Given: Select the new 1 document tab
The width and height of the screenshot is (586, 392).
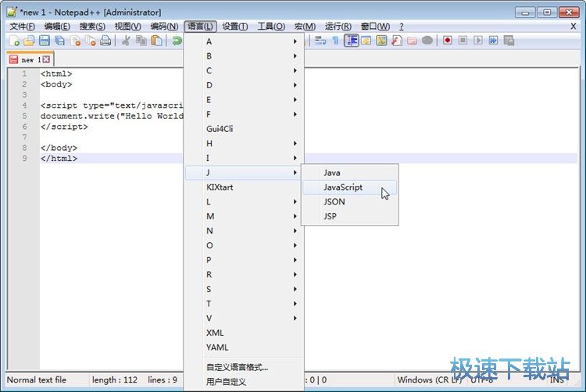Looking at the screenshot, I should click(x=30, y=59).
